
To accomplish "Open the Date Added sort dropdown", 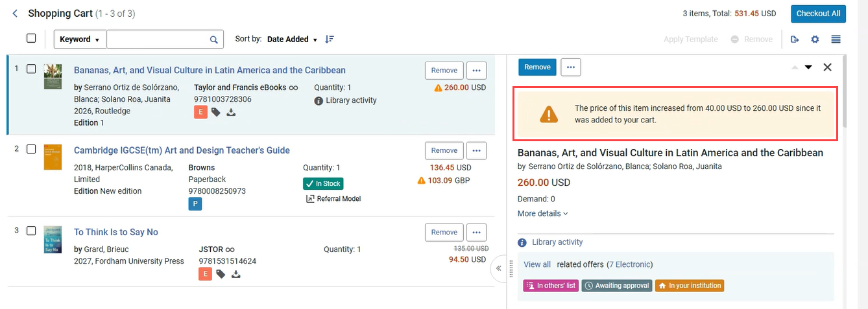I will point(292,39).
